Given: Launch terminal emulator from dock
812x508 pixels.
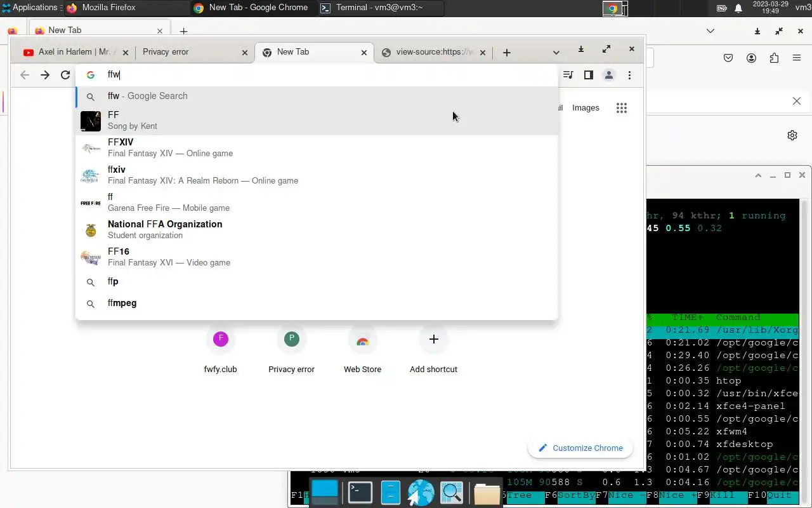Looking at the screenshot, I should pos(360,493).
